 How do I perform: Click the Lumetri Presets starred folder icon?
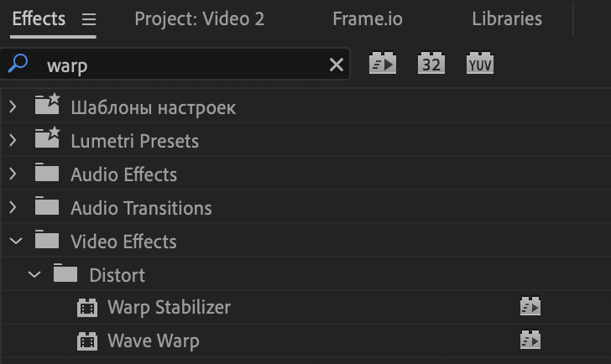[x=47, y=138]
